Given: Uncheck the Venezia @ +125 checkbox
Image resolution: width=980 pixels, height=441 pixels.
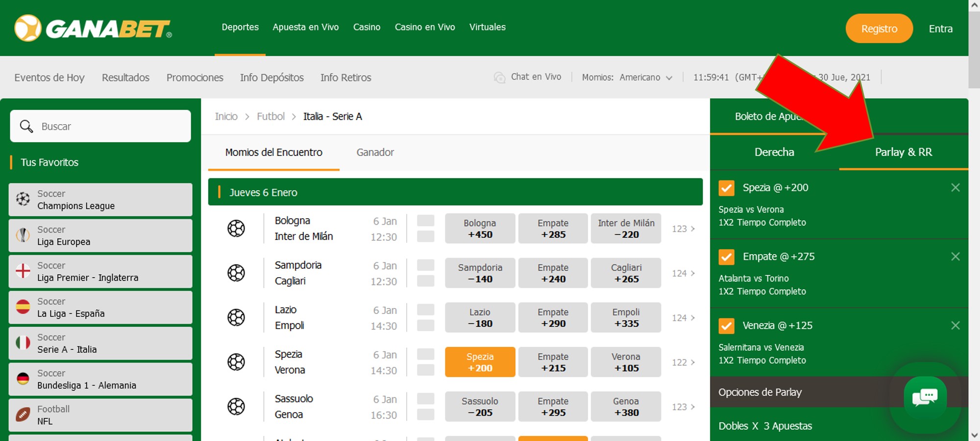Looking at the screenshot, I should tap(726, 326).
